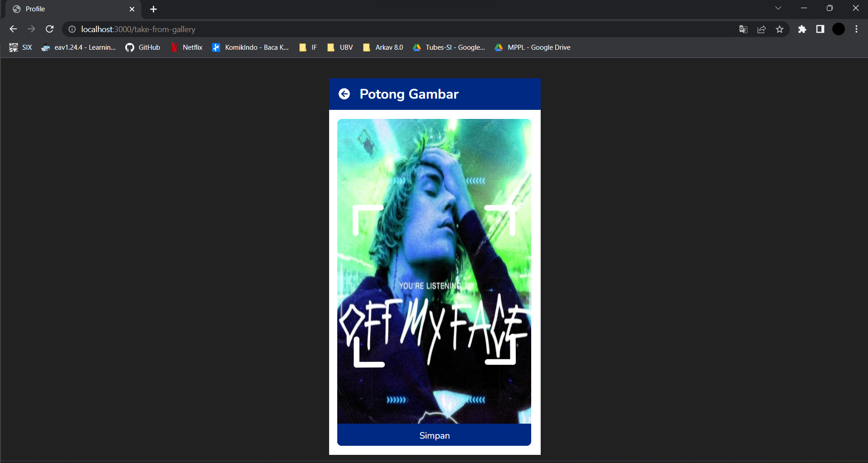Open the Chrome three-dot menu
Viewport: 868px width, 463px height.
pos(857,29)
